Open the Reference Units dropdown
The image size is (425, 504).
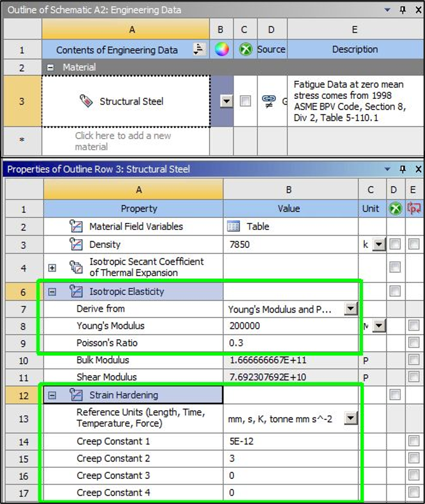pos(351,418)
